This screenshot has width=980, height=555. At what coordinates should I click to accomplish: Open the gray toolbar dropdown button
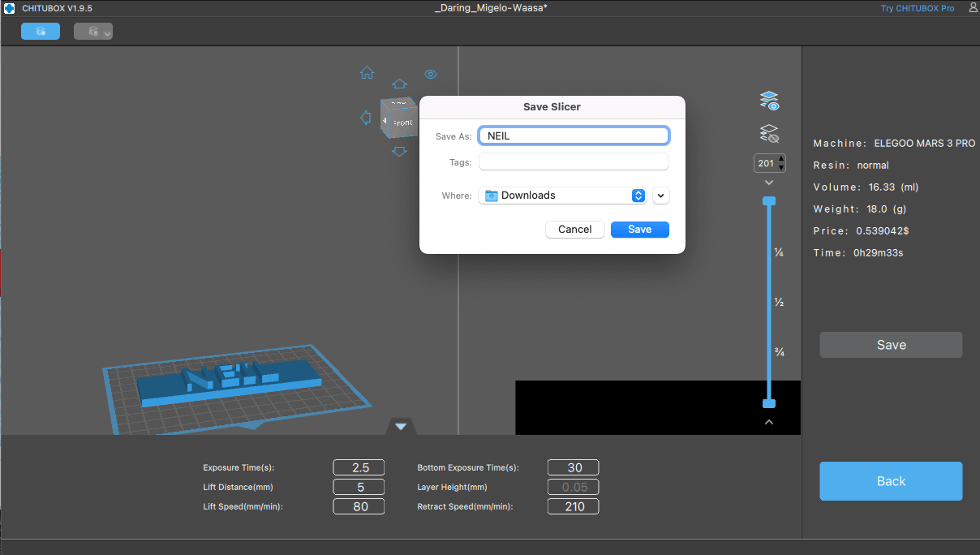coord(93,32)
